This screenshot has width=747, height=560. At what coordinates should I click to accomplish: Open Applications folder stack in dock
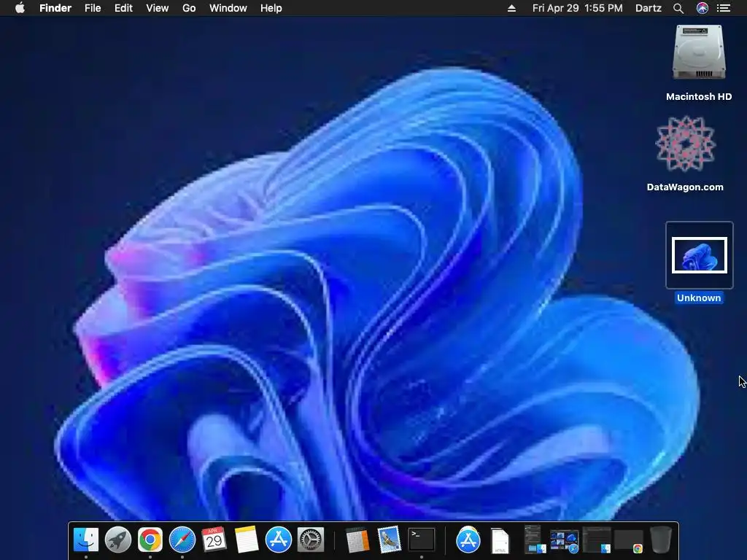pos(468,540)
